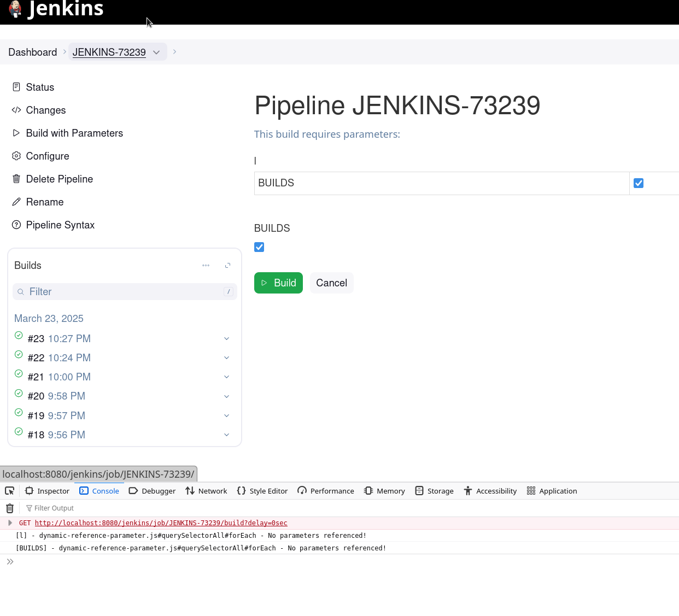Open the Status page icon
679x616 pixels.
click(16, 87)
